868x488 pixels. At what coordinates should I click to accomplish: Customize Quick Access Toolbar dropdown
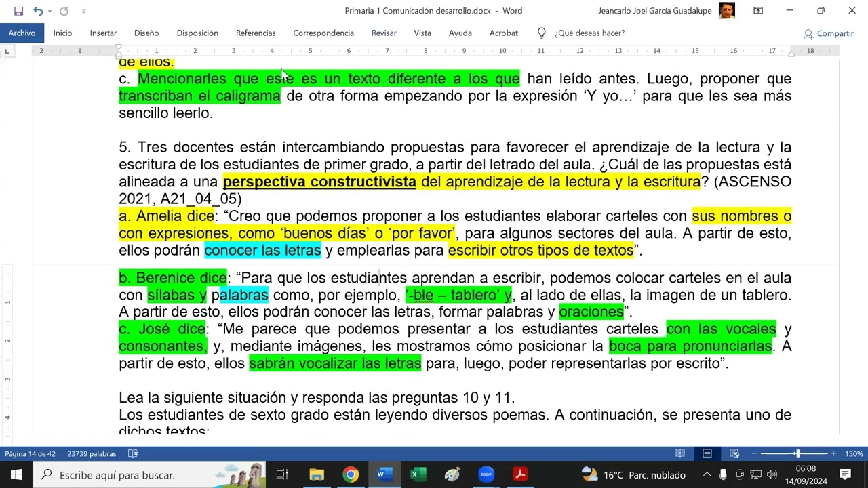[x=83, y=11]
